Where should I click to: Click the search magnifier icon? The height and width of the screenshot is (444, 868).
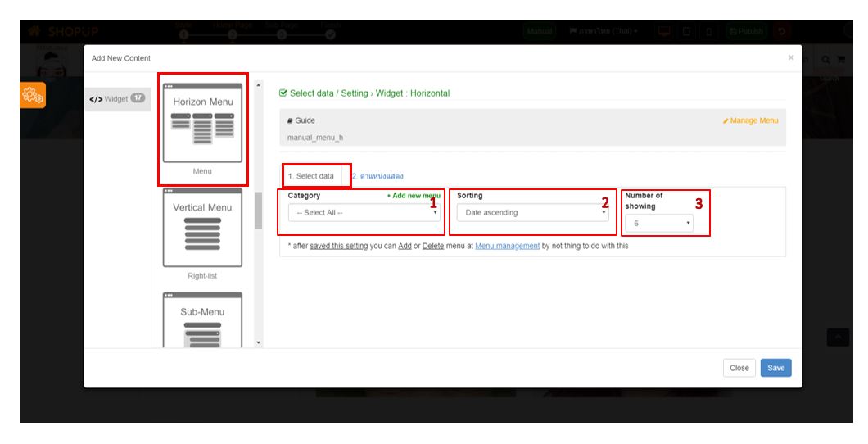pyautogui.click(x=825, y=59)
